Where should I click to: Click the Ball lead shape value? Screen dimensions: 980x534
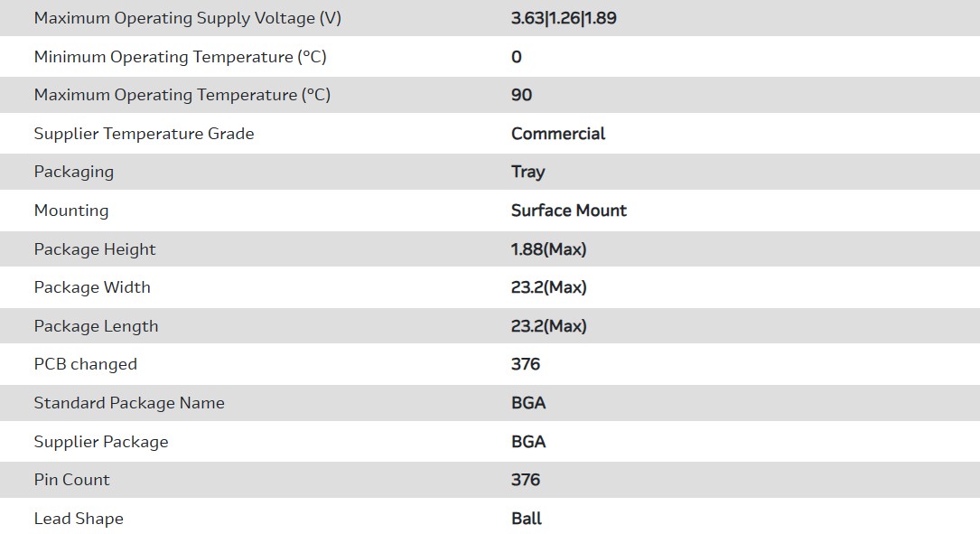point(527,519)
